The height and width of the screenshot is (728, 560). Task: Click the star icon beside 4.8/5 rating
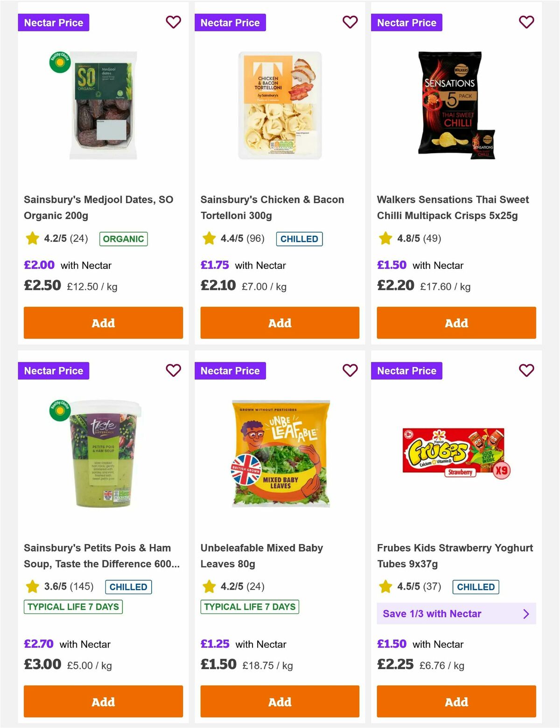(385, 238)
